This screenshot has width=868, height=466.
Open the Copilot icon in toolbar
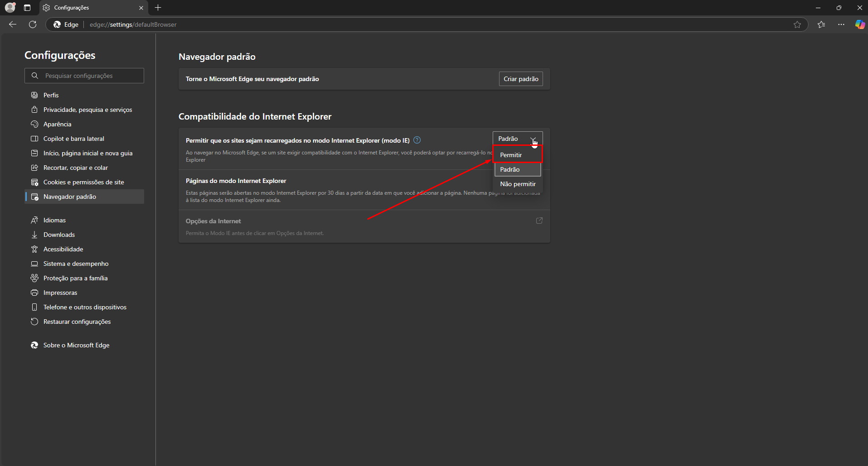tap(859, 24)
